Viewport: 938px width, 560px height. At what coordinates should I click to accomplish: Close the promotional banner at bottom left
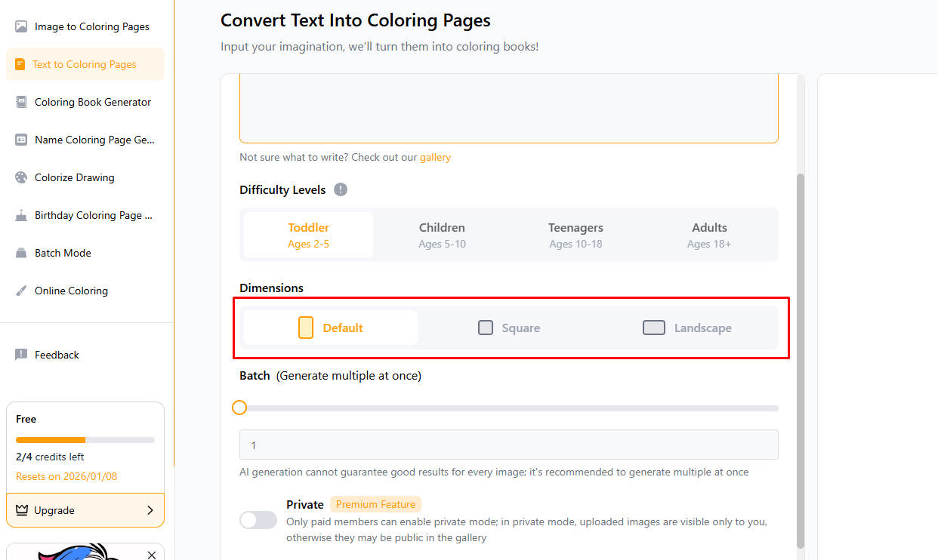click(x=152, y=555)
